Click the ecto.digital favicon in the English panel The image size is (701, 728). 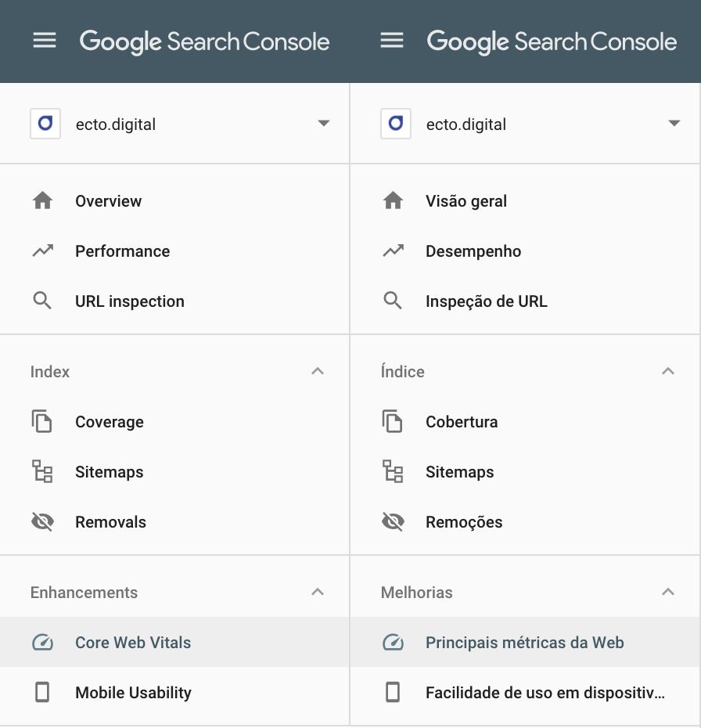click(x=45, y=124)
